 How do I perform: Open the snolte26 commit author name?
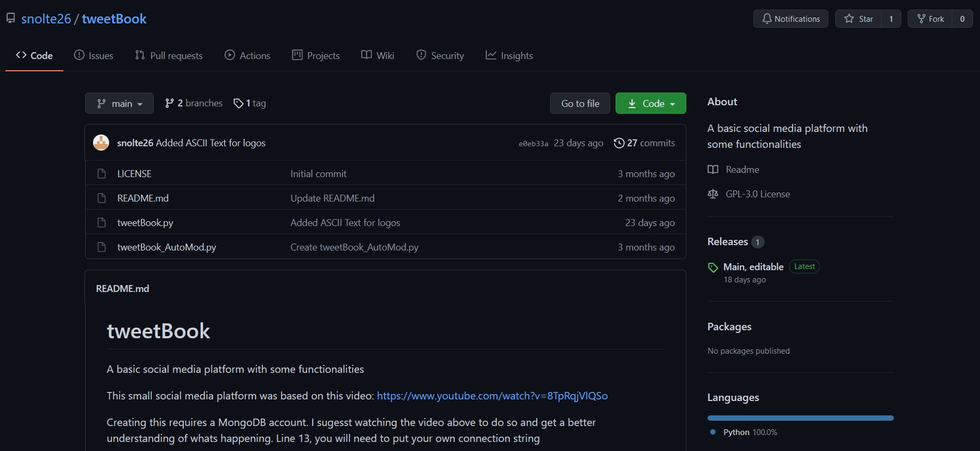(x=135, y=143)
